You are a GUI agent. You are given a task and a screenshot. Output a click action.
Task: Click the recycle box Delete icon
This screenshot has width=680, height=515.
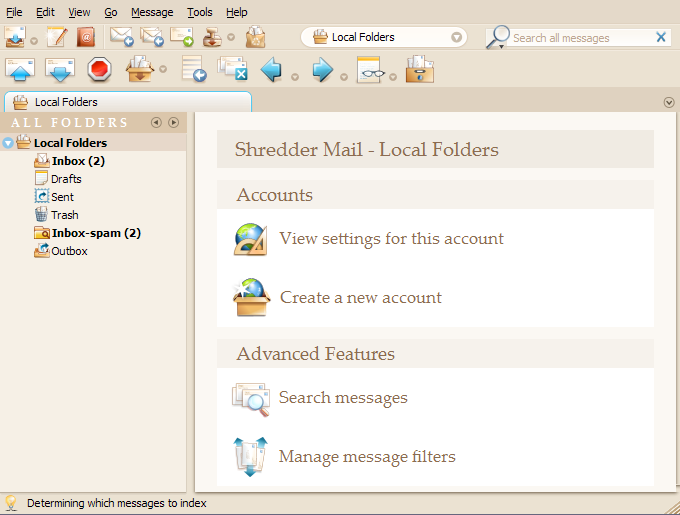point(255,37)
